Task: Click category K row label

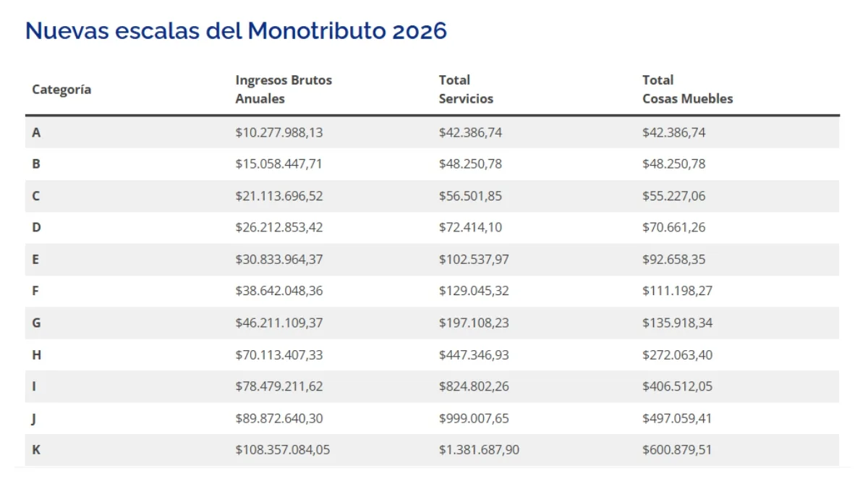Action: [x=36, y=450]
